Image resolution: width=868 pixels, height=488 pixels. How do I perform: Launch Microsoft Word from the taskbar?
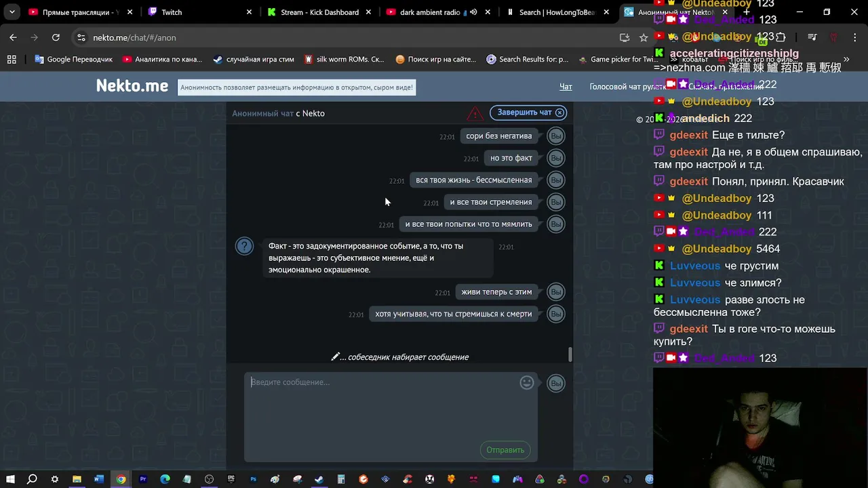pyautogui.click(x=99, y=479)
